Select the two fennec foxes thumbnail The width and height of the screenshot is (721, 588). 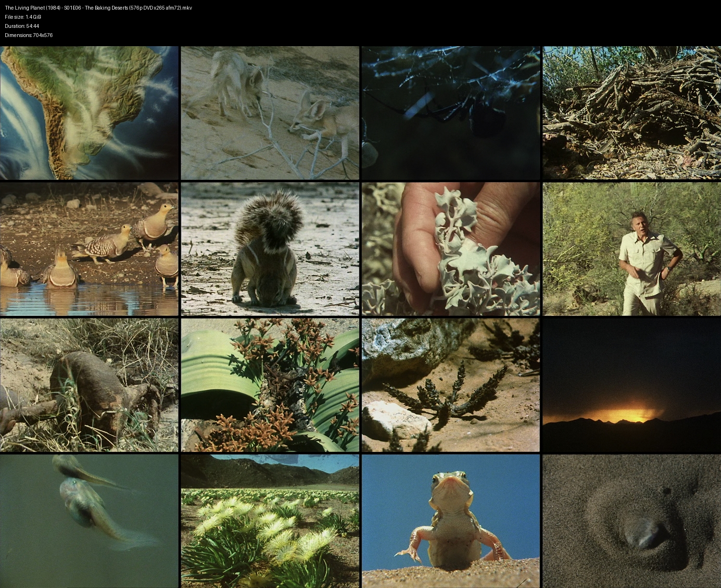(270, 113)
